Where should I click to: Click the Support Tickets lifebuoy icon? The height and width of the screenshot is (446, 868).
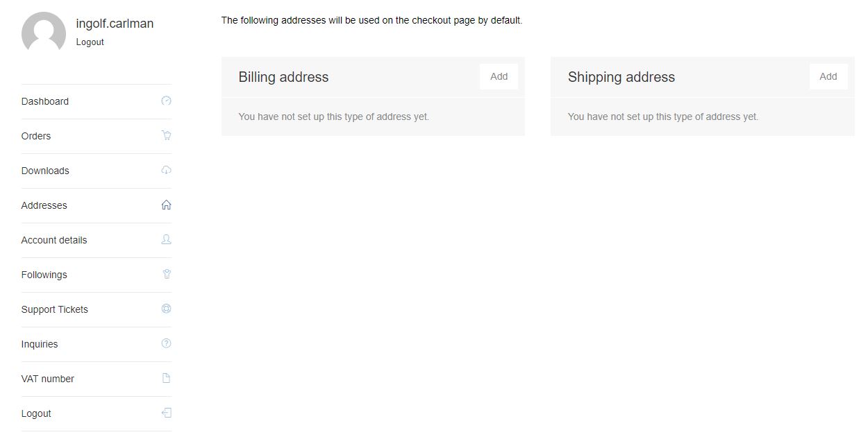click(166, 309)
